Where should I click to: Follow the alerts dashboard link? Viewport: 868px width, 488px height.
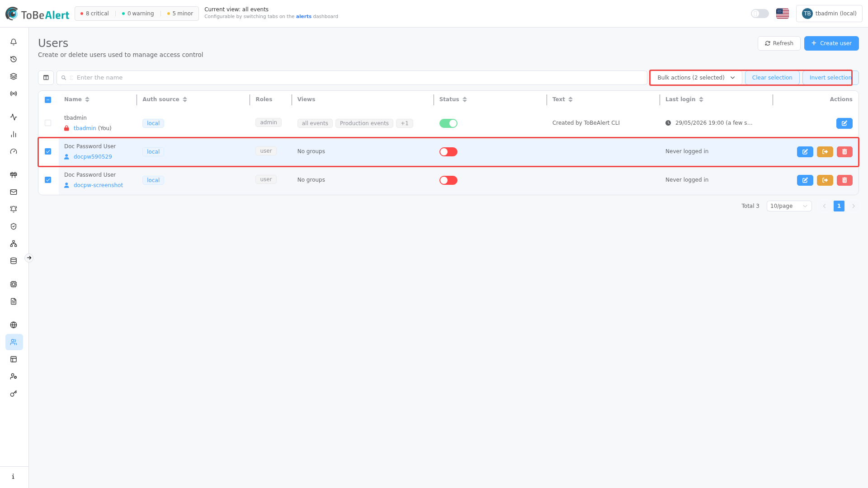click(304, 17)
